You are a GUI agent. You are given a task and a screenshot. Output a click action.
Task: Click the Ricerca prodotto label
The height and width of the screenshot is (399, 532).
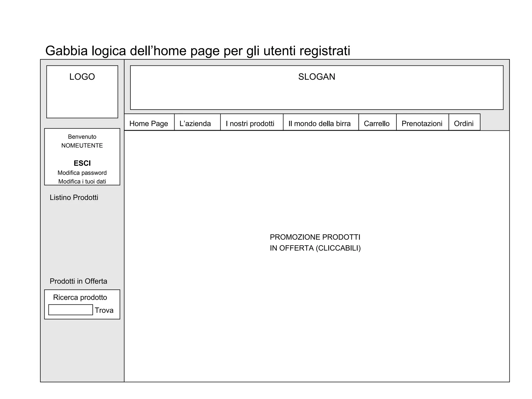coord(80,297)
